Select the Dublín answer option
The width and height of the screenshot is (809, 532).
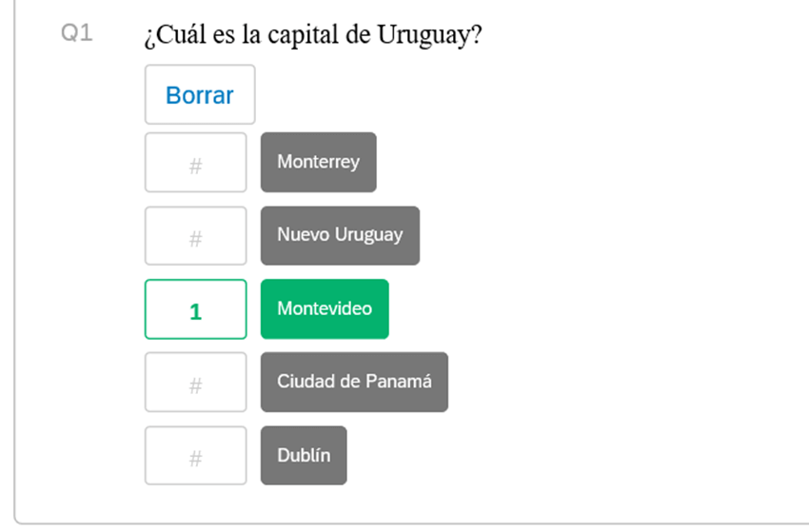[x=304, y=455]
